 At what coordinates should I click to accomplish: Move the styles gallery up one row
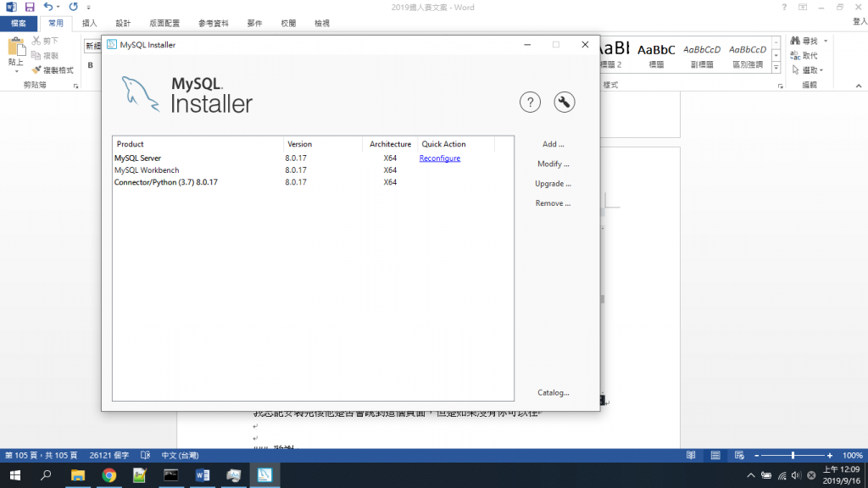click(x=776, y=43)
